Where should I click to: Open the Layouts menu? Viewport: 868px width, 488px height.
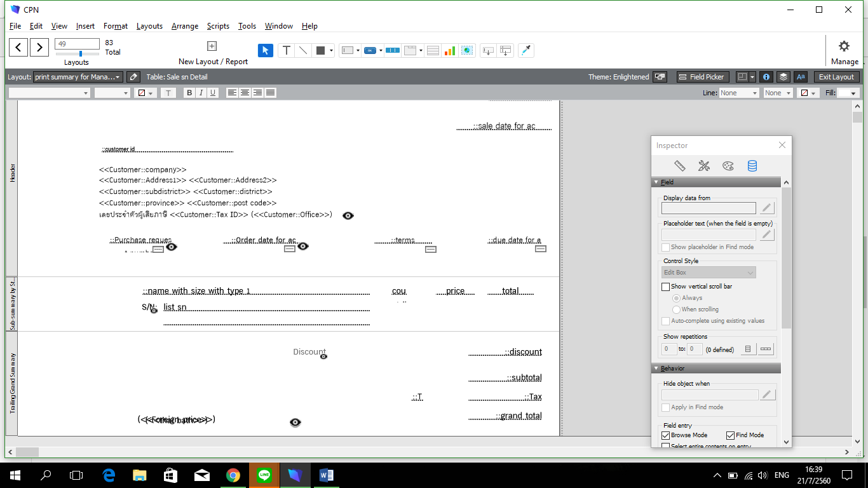[149, 26]
